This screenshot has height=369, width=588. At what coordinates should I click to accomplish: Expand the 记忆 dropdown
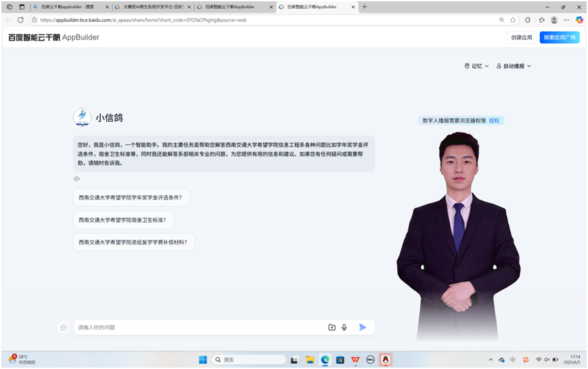(x=476, y=66)
